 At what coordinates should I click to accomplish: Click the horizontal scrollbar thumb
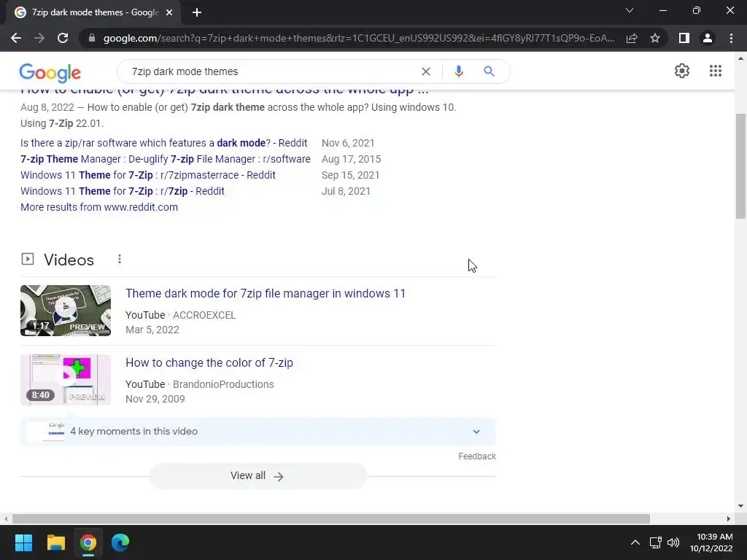(x=331, y=518)
